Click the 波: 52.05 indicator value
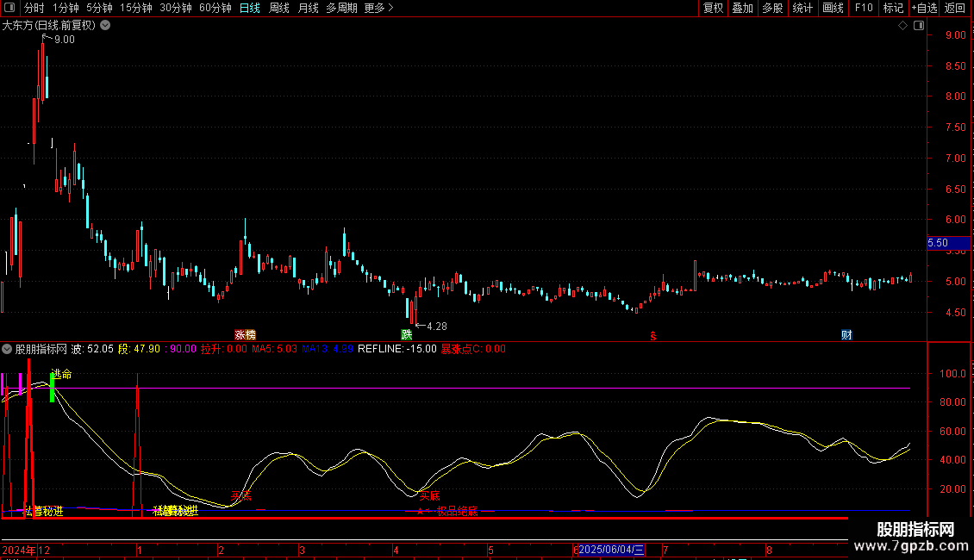This screenshot has height=560, width=974. click(92, 349)
